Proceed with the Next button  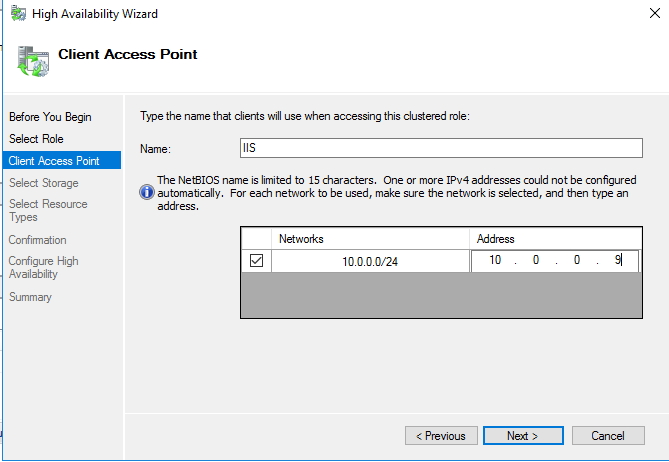(x=522, y=436)
